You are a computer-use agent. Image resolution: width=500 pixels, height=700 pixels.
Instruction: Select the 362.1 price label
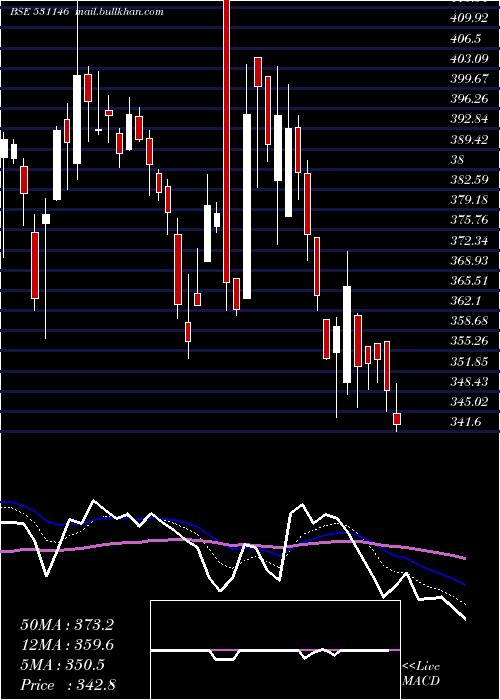pyautogui.click(x=466, y=301)
